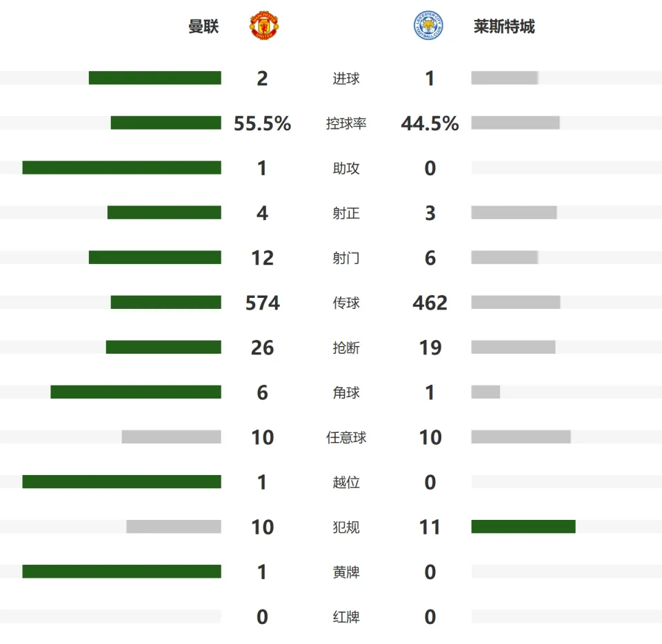Click the 红牌 red cards label

click(345, 616)
